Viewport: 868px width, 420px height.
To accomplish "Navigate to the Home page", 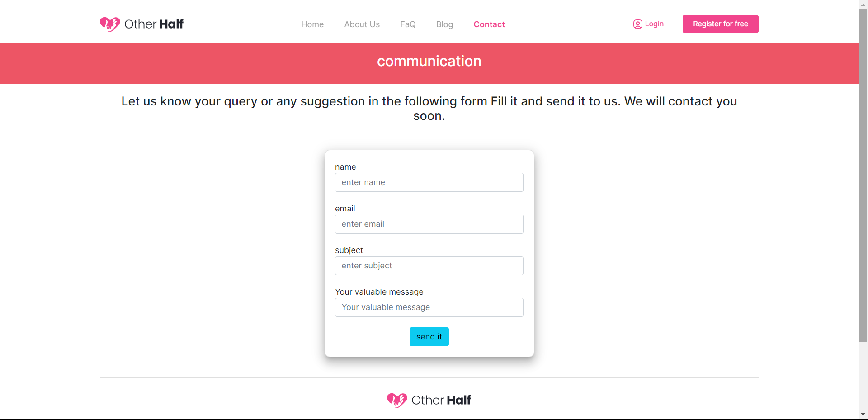I will [x=312, y=24].
